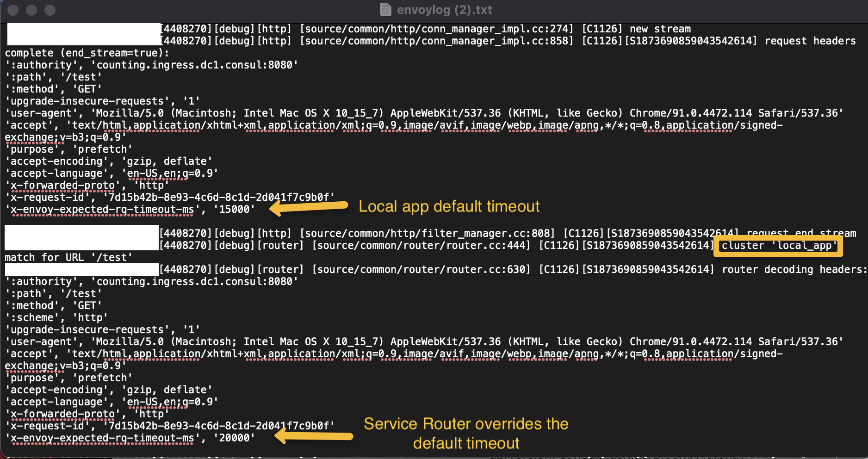Click the 'complete (end_stream=true):' text
The image size is (868, 459).
[87, 53]
